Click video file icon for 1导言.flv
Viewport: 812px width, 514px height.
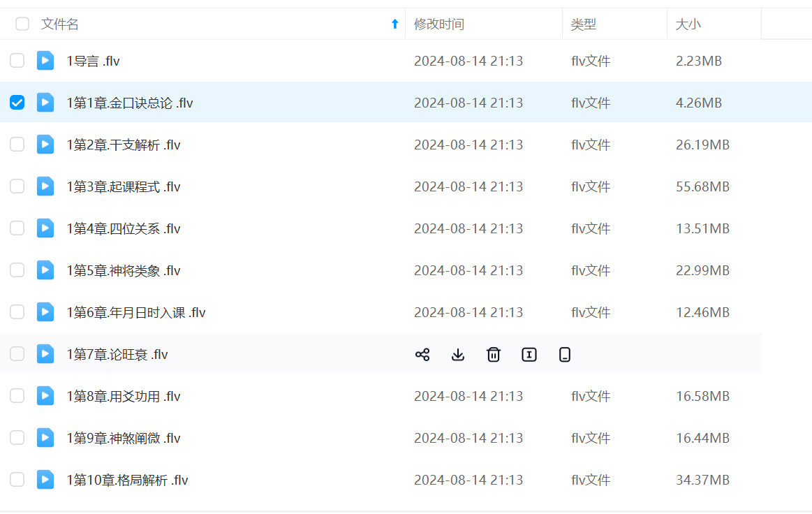pyautogui.click(x=45, y=61)
